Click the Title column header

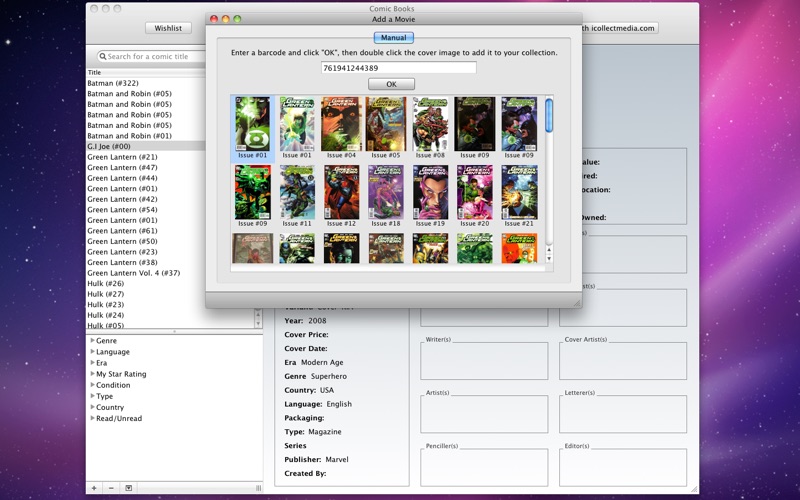click(x=146, y=72)
